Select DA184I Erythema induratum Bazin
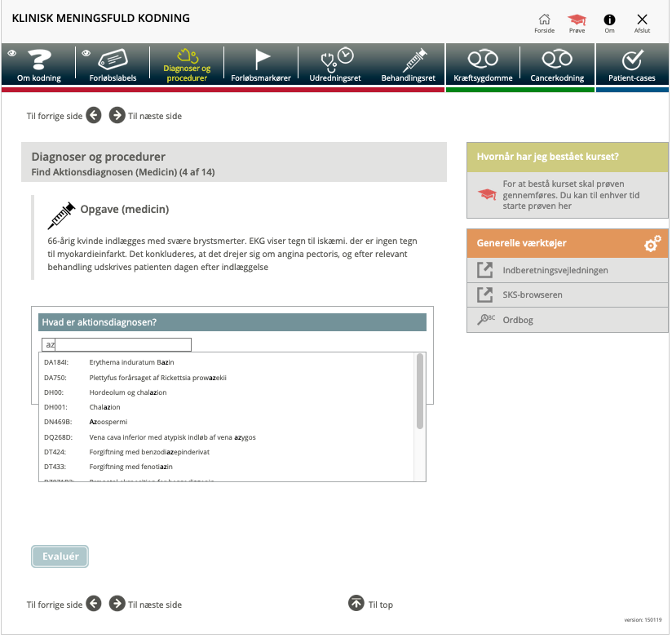 click(228, 362)
